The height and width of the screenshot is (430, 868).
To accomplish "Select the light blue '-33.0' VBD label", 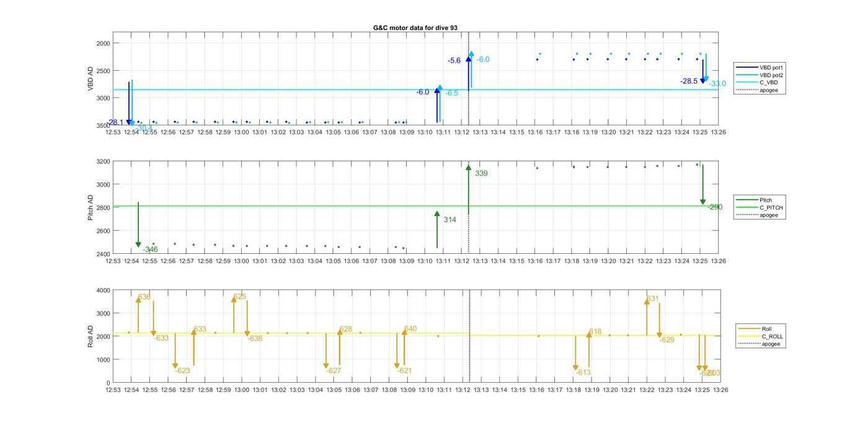I will pos(718,84).
